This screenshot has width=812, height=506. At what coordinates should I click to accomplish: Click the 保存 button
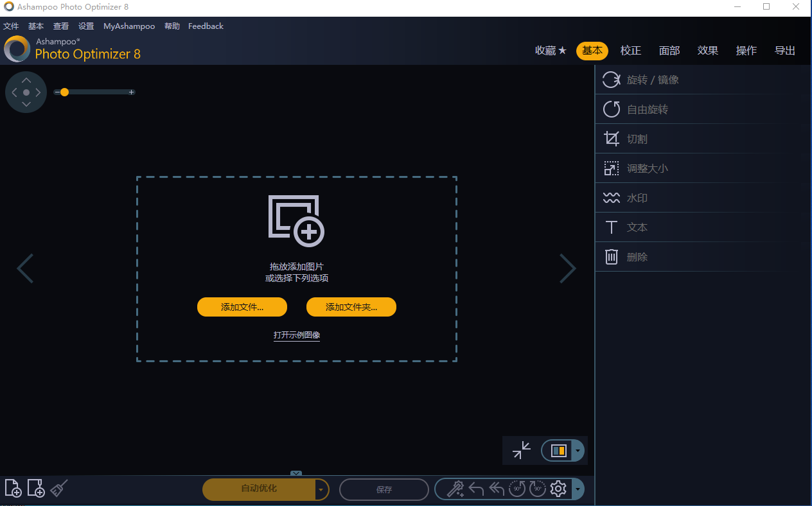pyautogui.click(x=384, y=489)
